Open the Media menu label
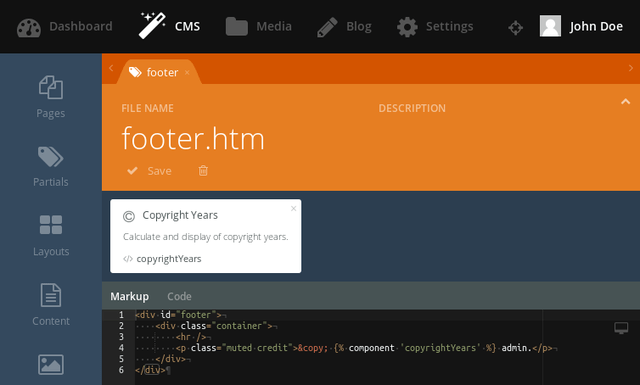The height and width of the screenshot is (385, 640). [274, 27]
